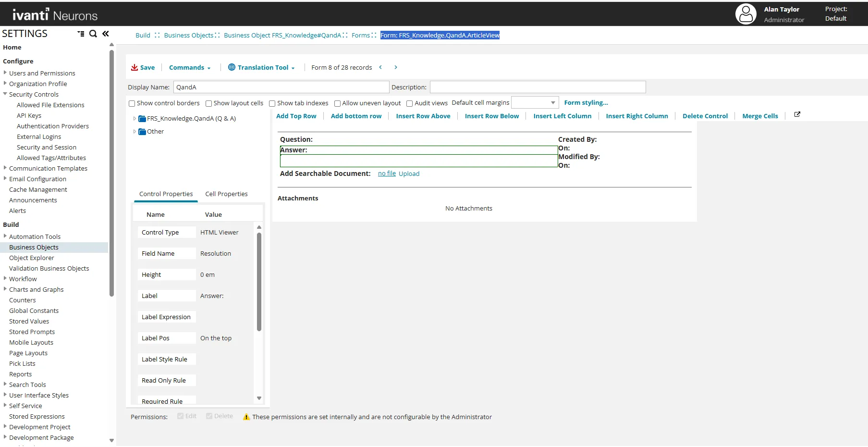Click Insert Row Above
The image size is (868, 447).
tap(423, 116)
